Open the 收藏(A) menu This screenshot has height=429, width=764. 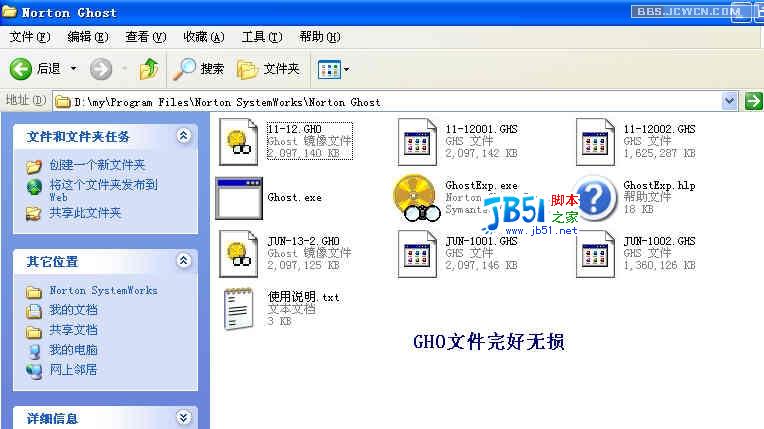(x=204, y=37)
